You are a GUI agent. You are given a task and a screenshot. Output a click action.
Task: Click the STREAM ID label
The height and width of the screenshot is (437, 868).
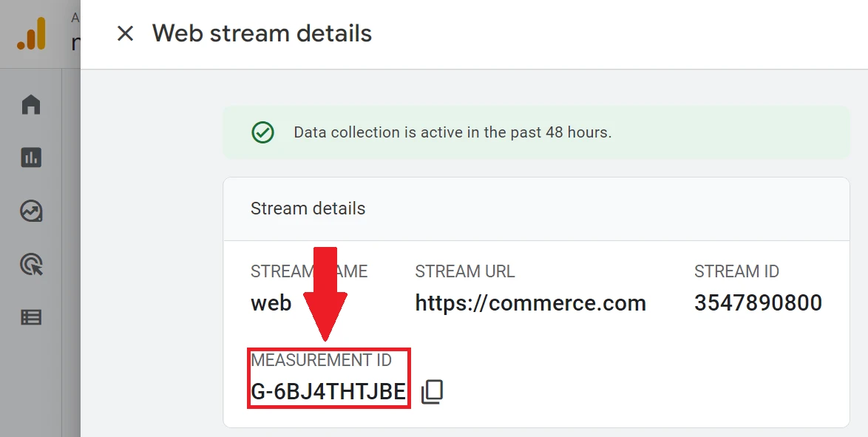[x=736, y=271]
